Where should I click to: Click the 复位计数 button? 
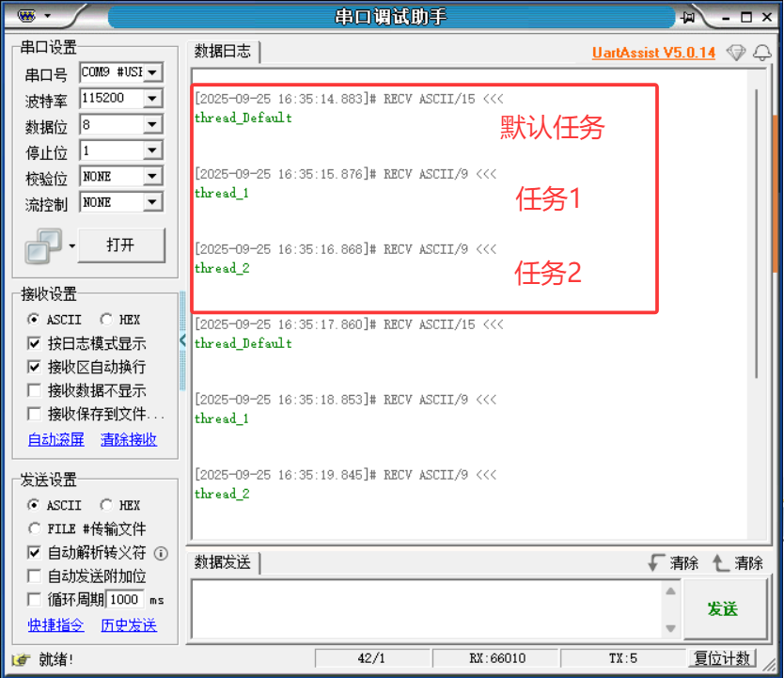click(x=722, y=658)
